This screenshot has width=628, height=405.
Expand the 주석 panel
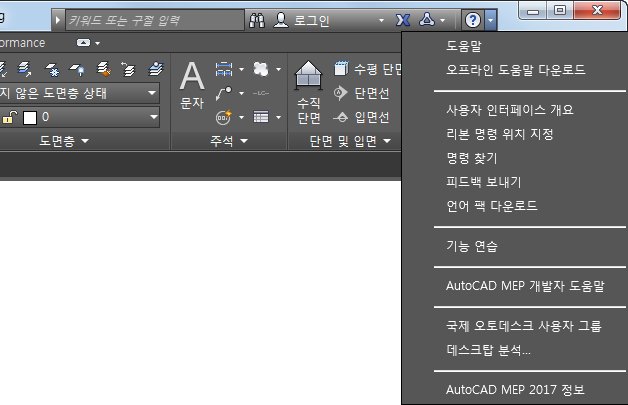click(229, 141)
